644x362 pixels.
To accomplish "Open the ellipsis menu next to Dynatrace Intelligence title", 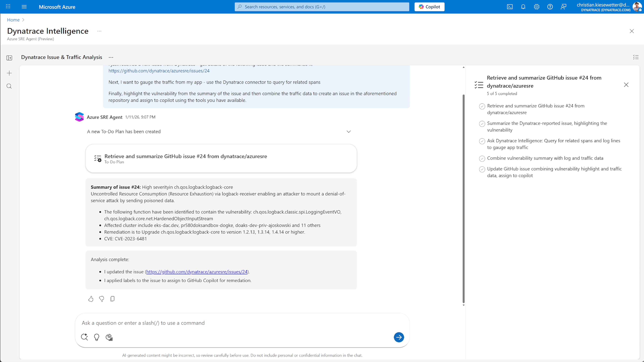I will (99, 31).
